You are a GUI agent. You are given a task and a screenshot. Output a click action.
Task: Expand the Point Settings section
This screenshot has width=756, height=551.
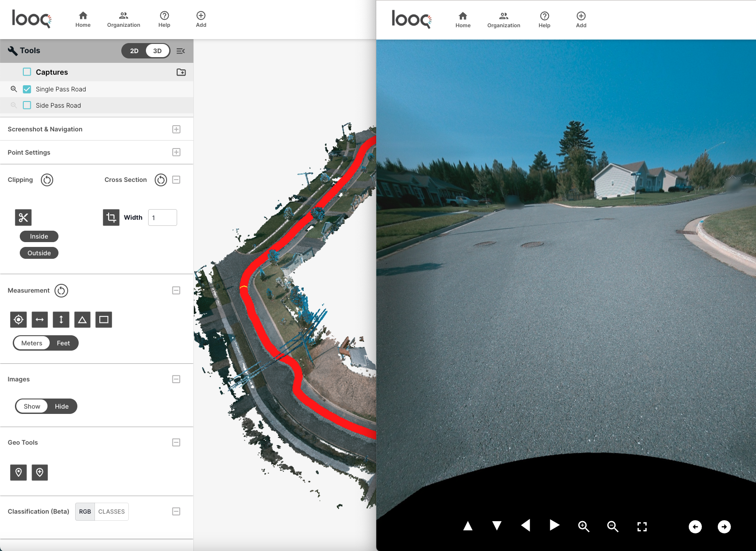click(x=176, y=152)
